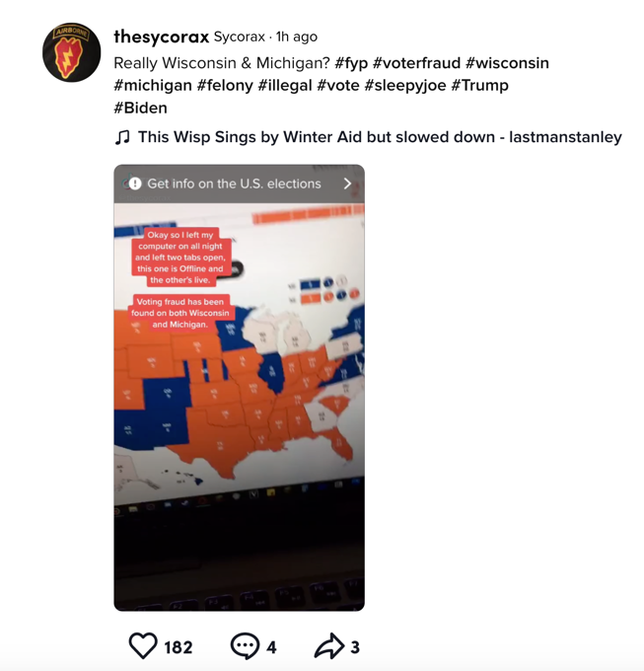Open the #Trump hashtag
The image size is (644, 671).
pyautogui.click(x=479, y=86)
